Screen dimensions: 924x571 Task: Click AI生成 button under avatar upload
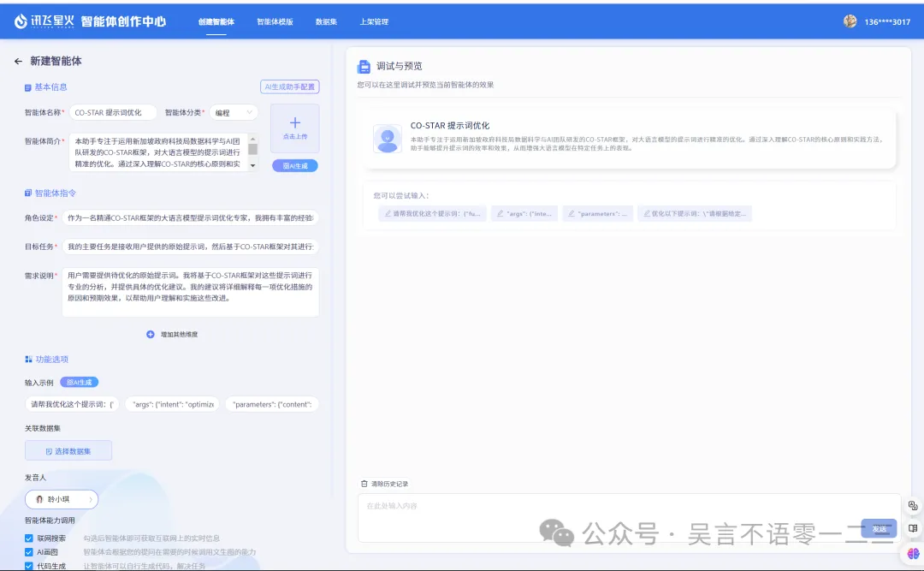[295, 166]
